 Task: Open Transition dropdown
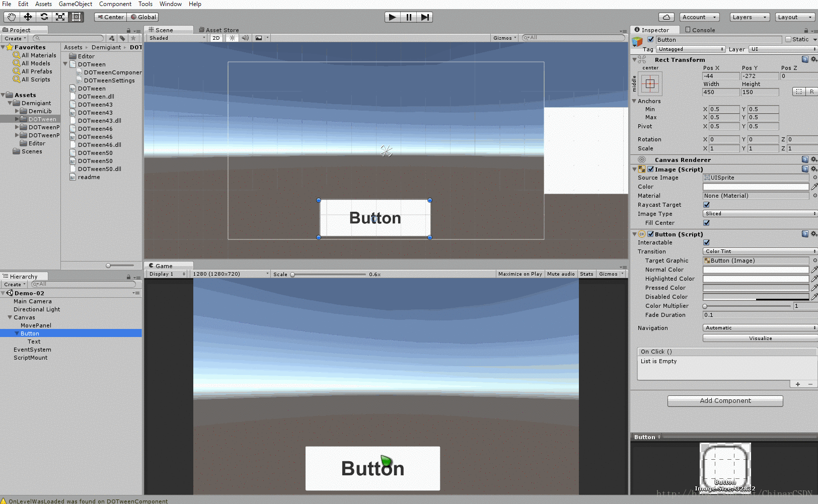coord(760,251)
